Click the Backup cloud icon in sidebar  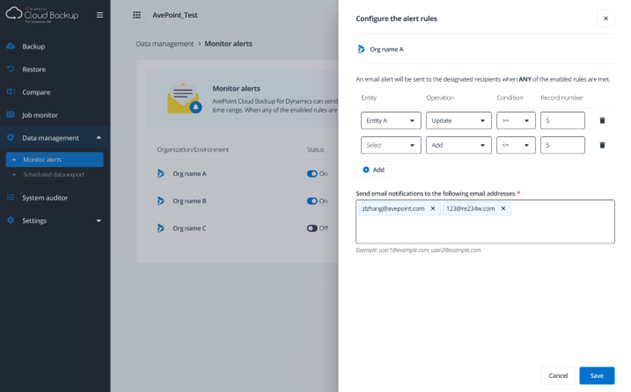point(11,46)
